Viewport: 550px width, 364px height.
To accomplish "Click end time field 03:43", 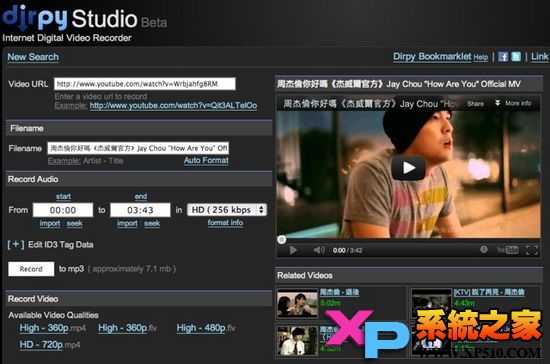I will 140,210.
